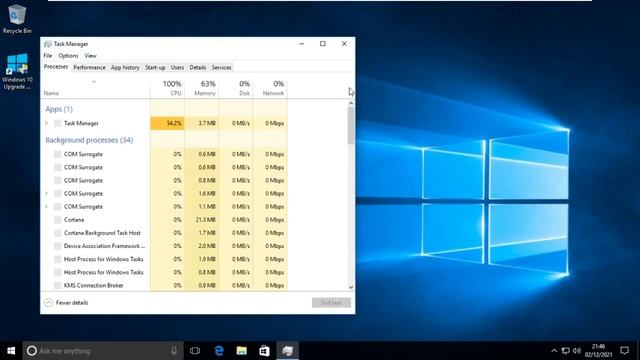
Task: Select the Device Association Framework row
Action: (x=165, y=246)
